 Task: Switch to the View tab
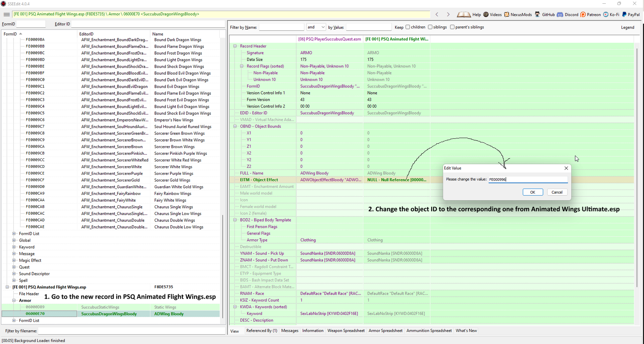click(x=235, y=331)
